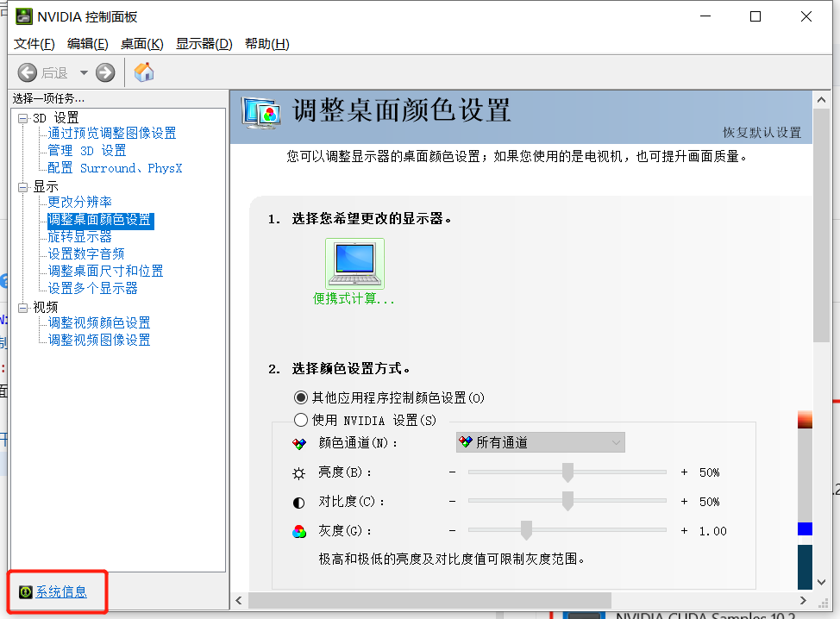Screen dimensions: 840x619
Task: Click the horizontal scrollbar thumb
Action: (x=429, y=600)
